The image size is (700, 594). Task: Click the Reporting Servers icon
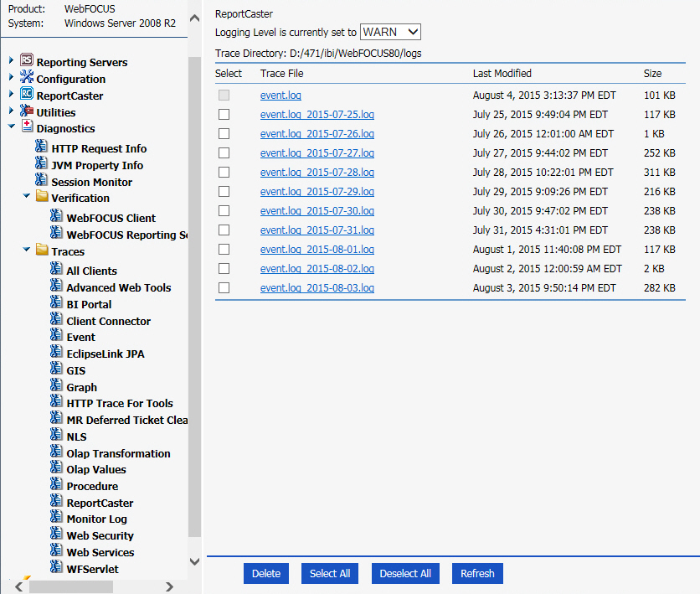pyautogui.click(x=27, y=59)
